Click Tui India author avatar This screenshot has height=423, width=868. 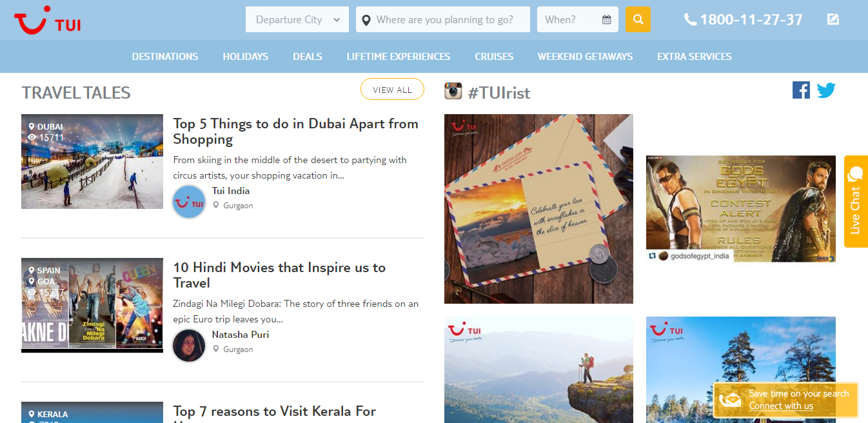point(189,202)
